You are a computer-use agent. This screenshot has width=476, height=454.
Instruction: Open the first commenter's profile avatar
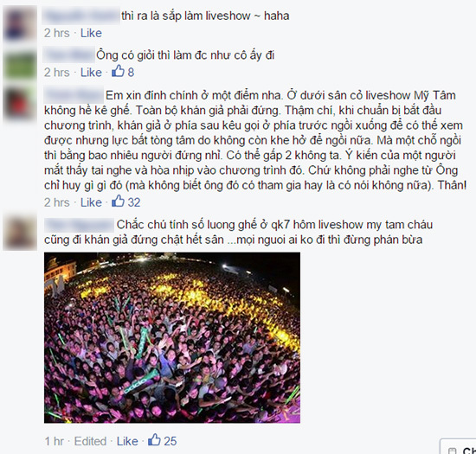click(x=20, y=23)
